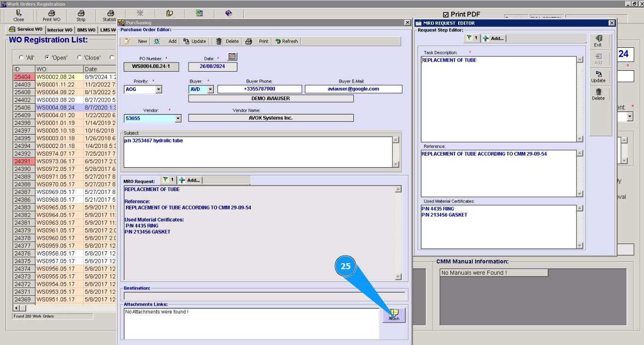
Task: Click Add in the Purchase Order Editor toolbar
Action: coord(166,41)
